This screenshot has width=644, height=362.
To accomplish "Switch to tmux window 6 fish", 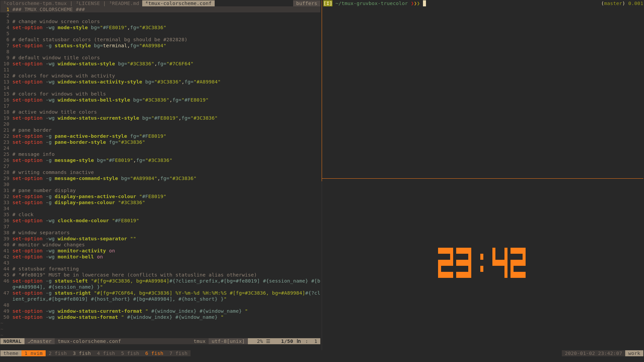I will click(154, 353).
